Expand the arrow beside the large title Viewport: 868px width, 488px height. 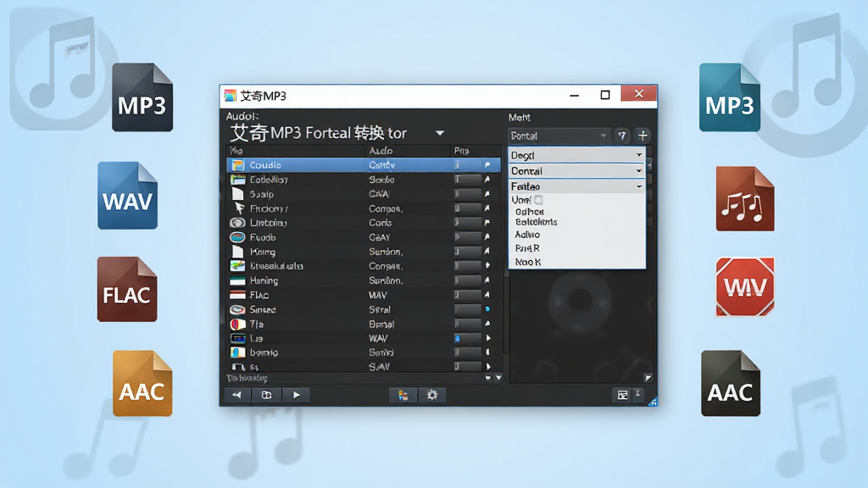440,133
